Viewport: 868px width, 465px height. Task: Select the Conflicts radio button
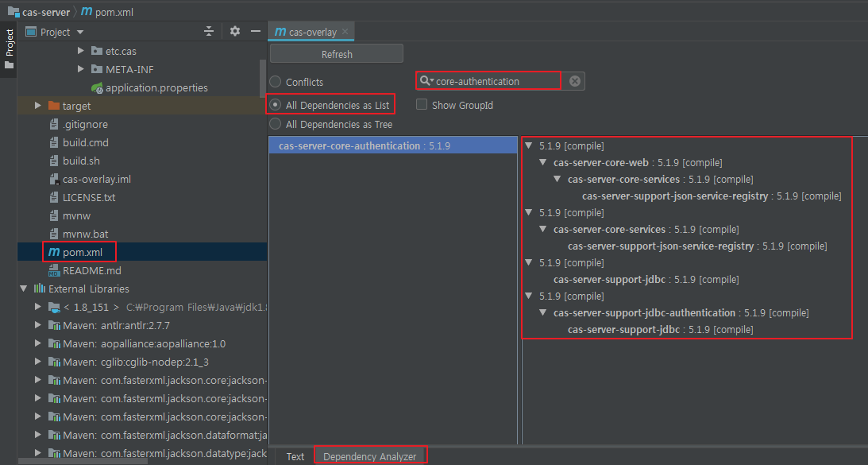click(x=275, y=81)
